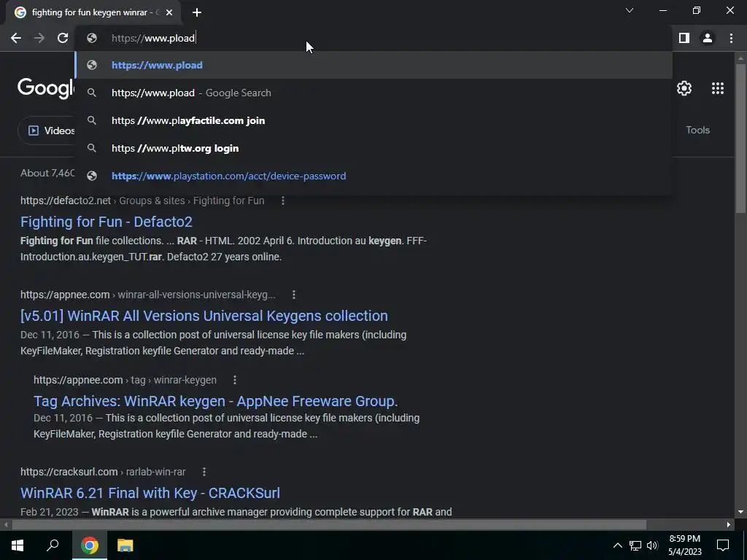This screenshot has width=747, height=560.
Task: Click the horizontal scrollbar right arrow
Action: pyautogui.click(x=729, y=525)
